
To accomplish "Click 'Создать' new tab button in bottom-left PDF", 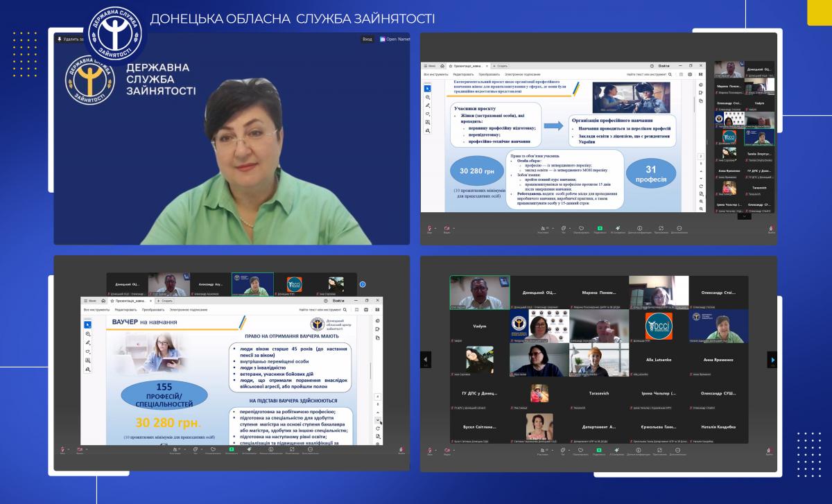I will click(166, 301).
